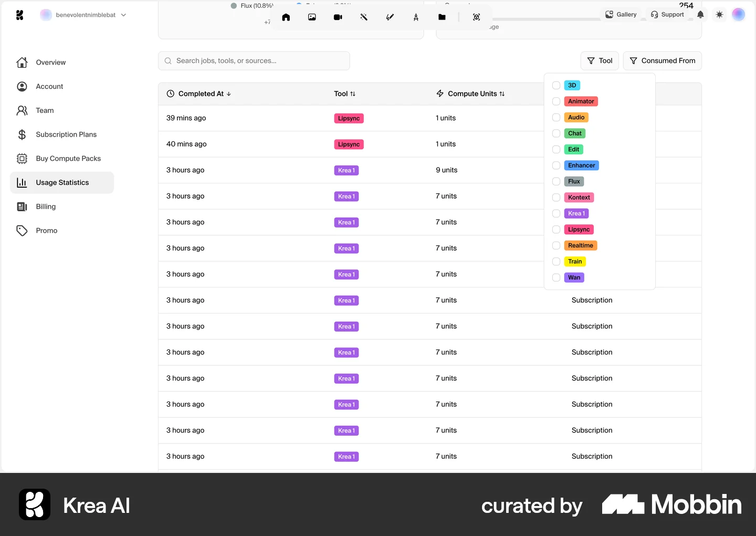Open the Consumed From filter dropdown
756x536 pixels.
coord(662,61)
